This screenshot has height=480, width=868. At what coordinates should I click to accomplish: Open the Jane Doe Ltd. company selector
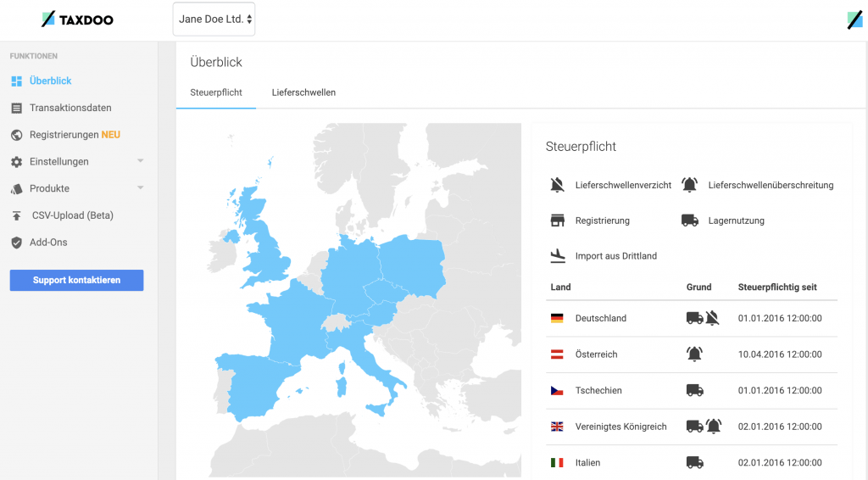pyautogui.click(x=214, y=20)
